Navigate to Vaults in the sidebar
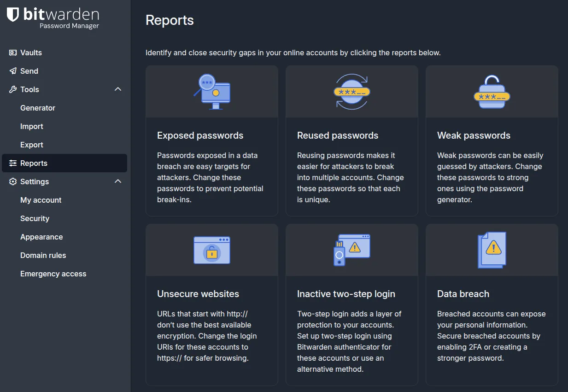 pyautogui.click(x=29, y=53)
